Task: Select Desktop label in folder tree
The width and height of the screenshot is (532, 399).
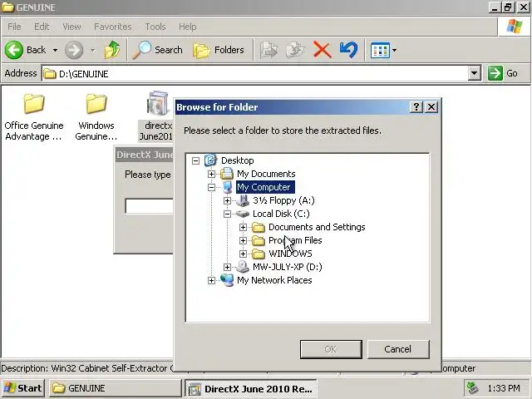Action: pos(237,160)
